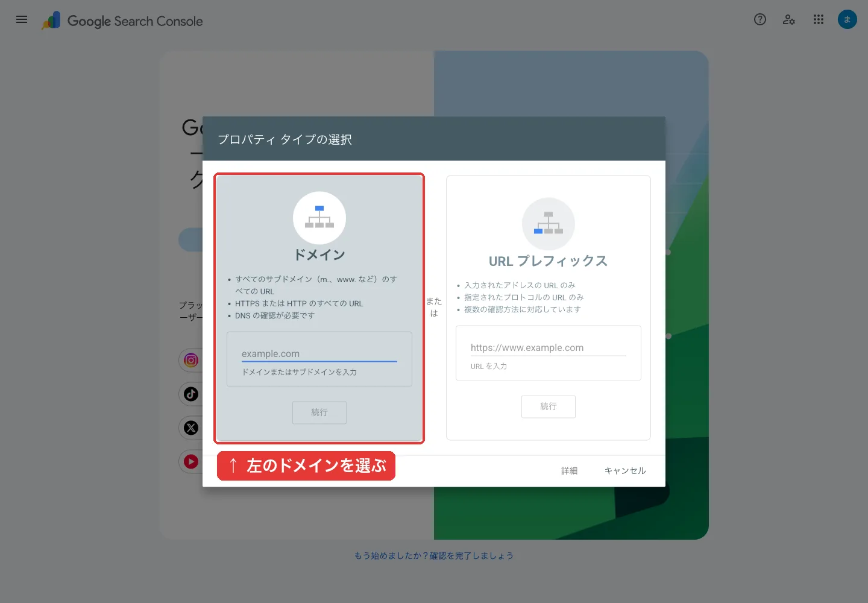Click 続行 under the domain field
The height and width of the screenshot is (603, 868).
[x=319, y=412]
